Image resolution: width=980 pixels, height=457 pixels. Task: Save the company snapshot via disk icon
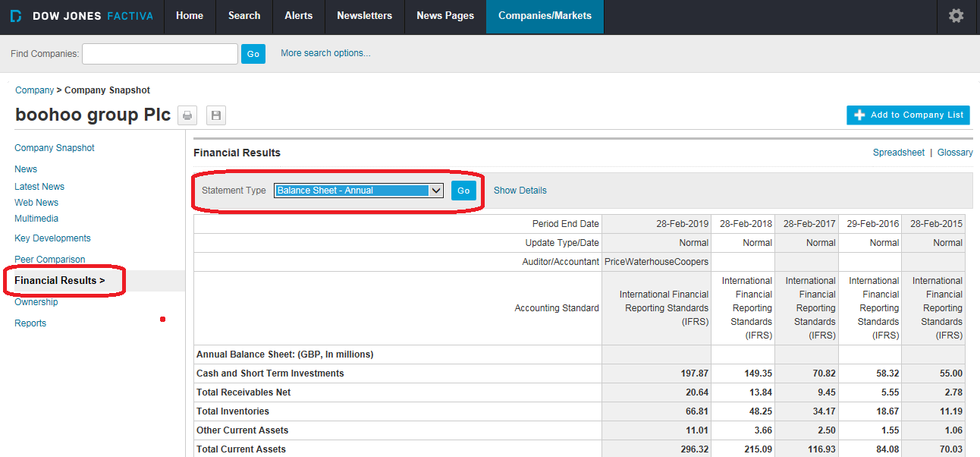coord(216,115)
